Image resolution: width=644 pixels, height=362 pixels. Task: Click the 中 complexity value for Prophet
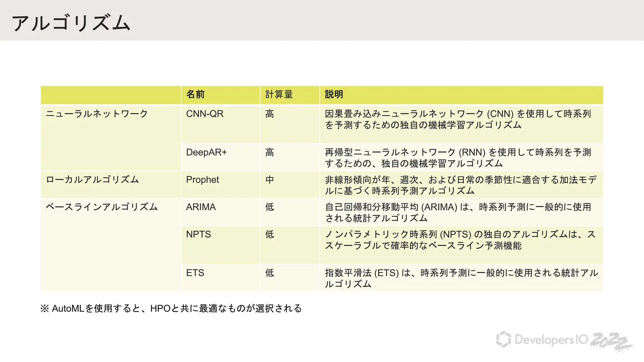click(269, 180)
